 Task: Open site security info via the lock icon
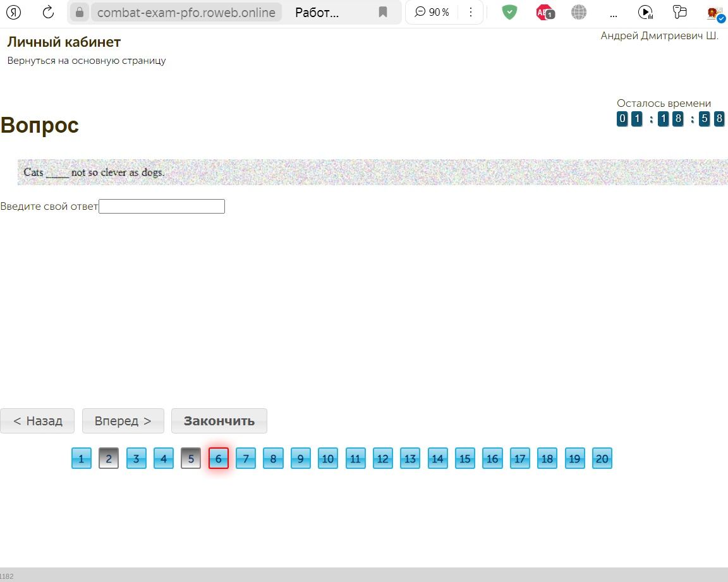pyautogui.click(x=80, y=12)
